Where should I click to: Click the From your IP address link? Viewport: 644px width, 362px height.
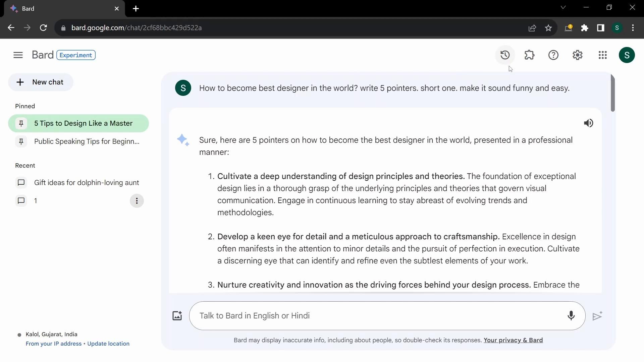(x=54, y=344)
